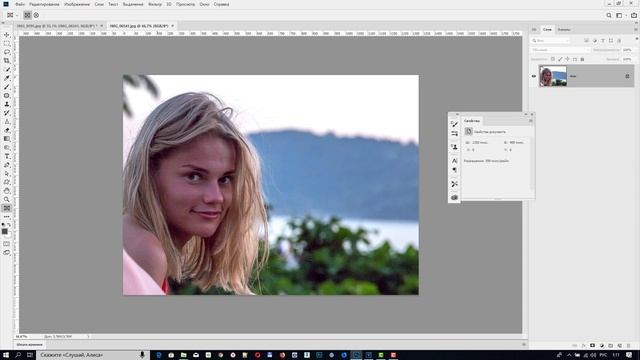Select the Move tool
The height and width of the screenshot is (360, 640).
[7, 35]
